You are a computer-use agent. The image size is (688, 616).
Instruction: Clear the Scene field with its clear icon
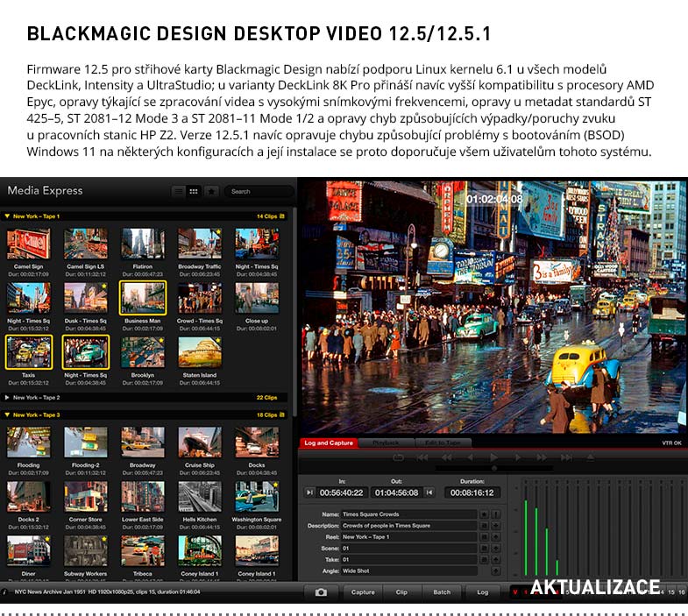coord(484,549)
